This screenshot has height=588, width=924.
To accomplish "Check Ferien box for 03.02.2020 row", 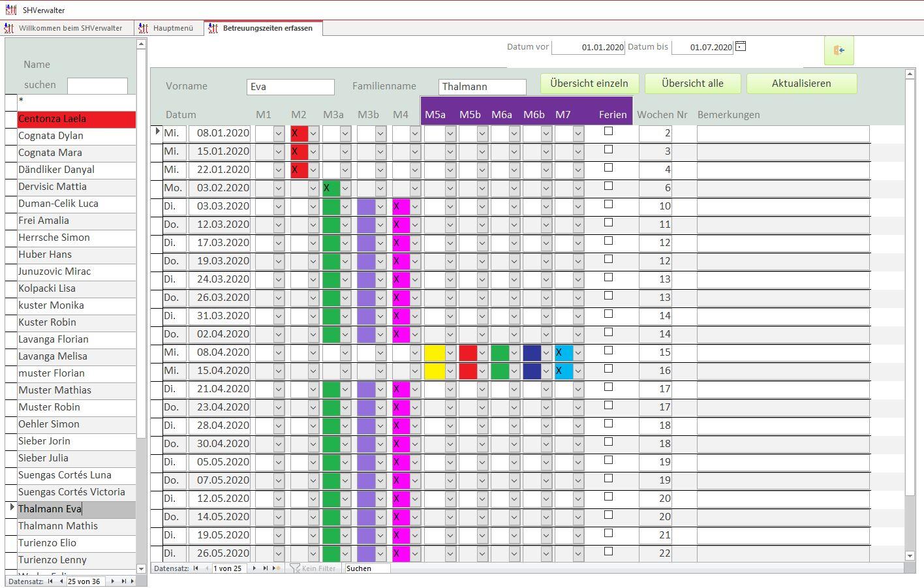I will pos(609,186).
